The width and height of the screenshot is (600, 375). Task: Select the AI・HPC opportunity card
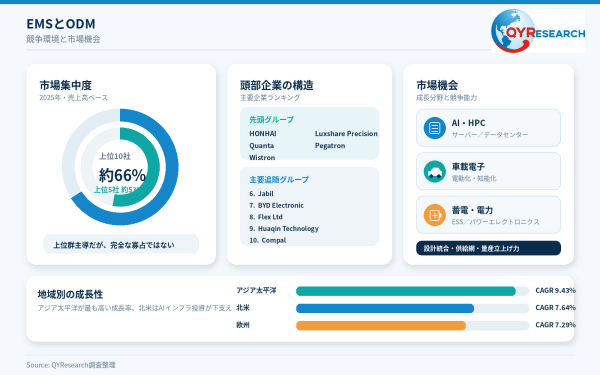(x=488, y=128)
